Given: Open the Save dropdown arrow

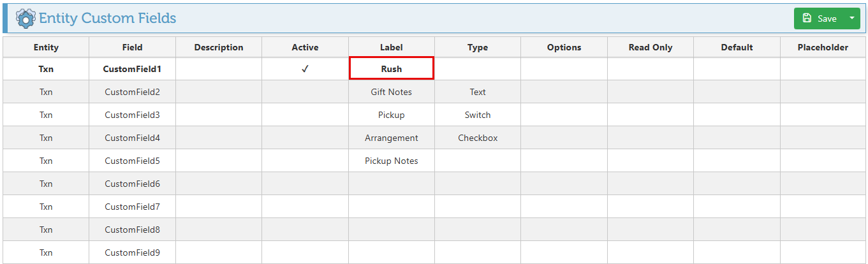Looking at the screenshot, I should click(x=851, y=18).
